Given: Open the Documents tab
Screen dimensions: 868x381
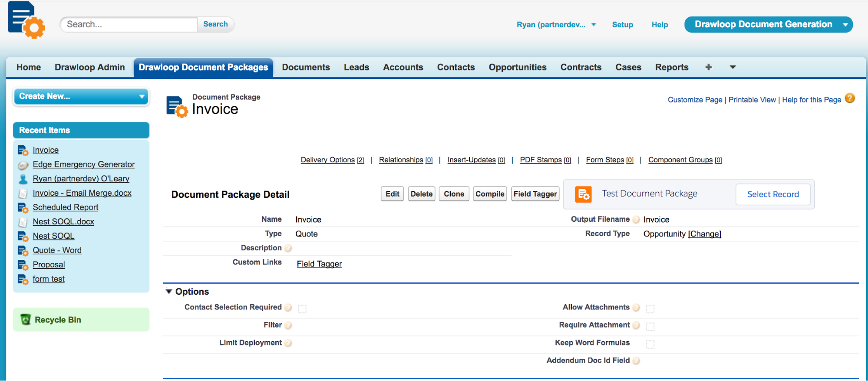Looking at the screenshot, I should click(x=306, y=67).
